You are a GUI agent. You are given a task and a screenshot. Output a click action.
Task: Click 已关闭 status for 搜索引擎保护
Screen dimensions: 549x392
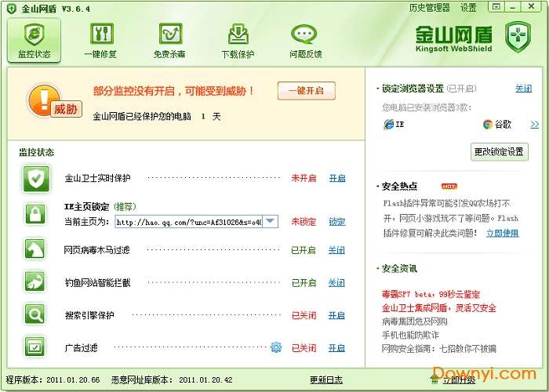304,315
